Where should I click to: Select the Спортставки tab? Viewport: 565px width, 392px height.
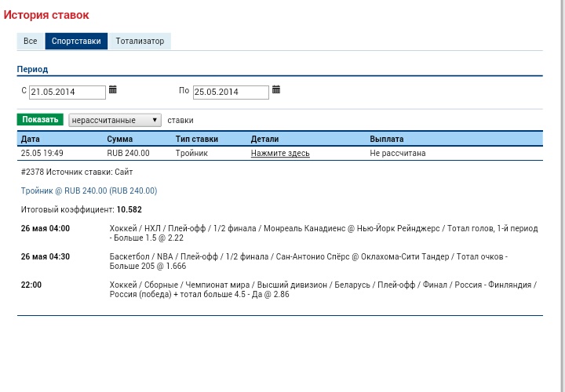76,41
